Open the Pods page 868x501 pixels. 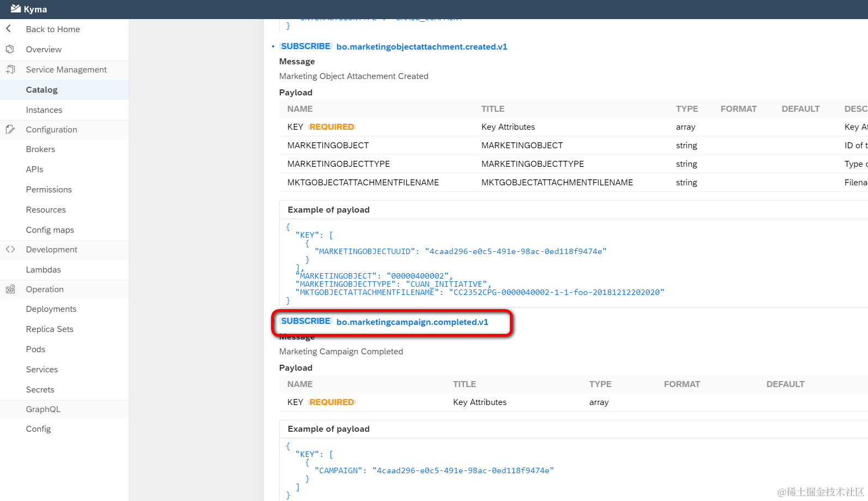coord(35,349)
